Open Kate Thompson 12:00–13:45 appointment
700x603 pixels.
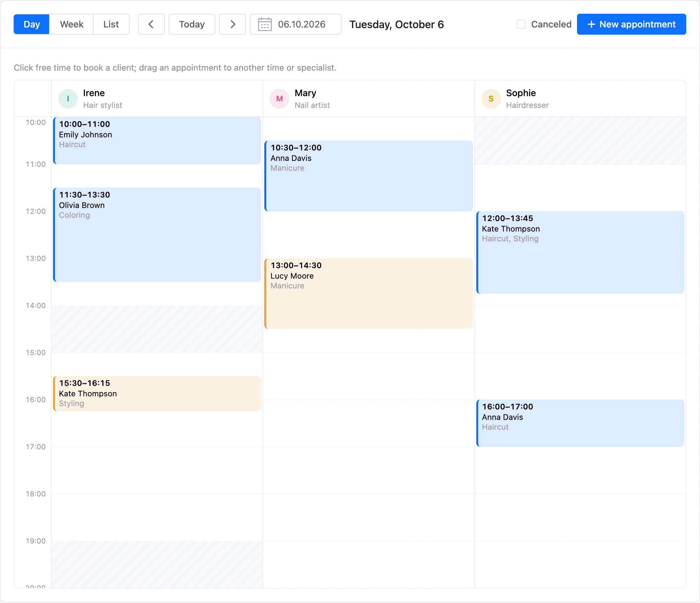click(x=580, y=252)
